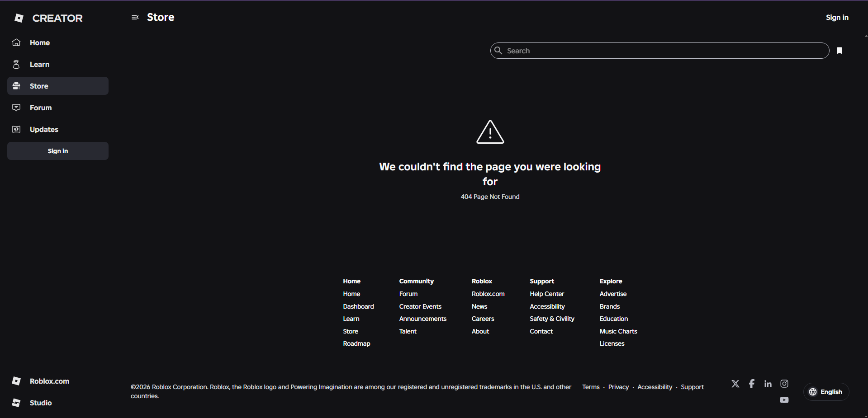This screenshot has height=418, width=868.
Task: Open the footer Safety & Civility link
Action: coord(552,319)
